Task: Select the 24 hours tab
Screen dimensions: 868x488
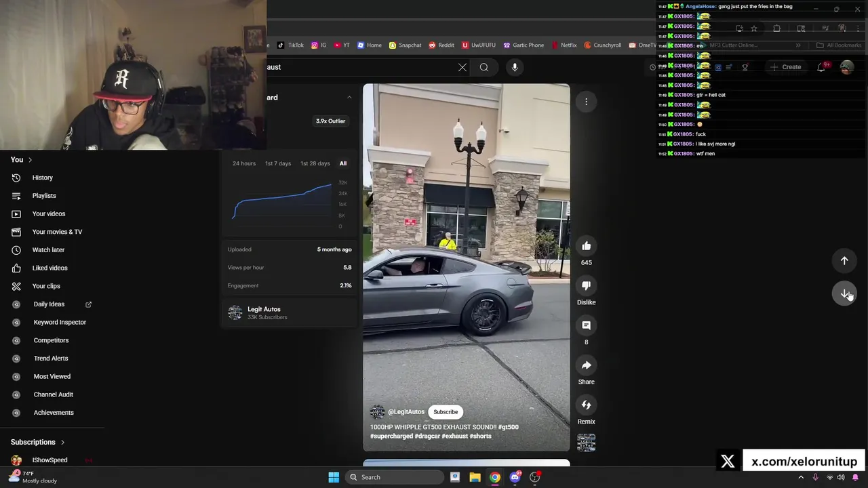Action: [244, 163]
